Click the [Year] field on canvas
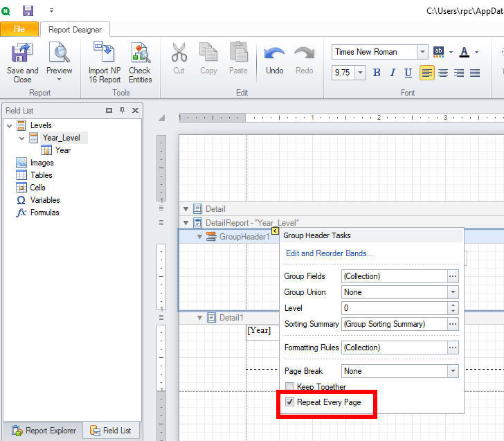Image resolution: width=504 pixels, height=441 pixels. (259, 330)
